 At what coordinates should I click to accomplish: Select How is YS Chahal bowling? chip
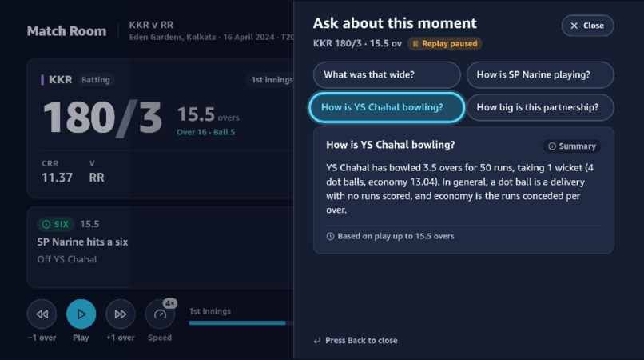tap(387, 107)
